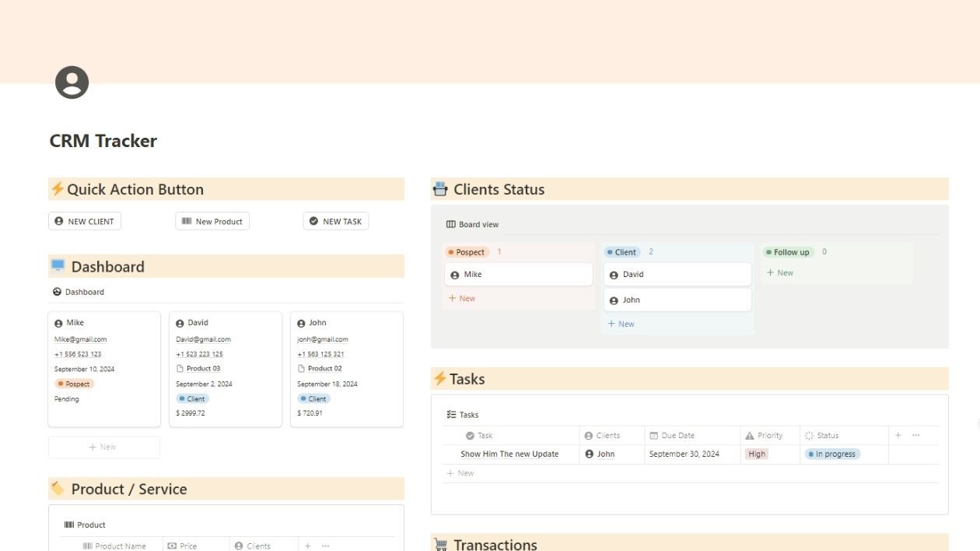The height and width of the screenshot is (551, 980).
Task: Click the Pospect column group label
Action: tap(467, 252)
